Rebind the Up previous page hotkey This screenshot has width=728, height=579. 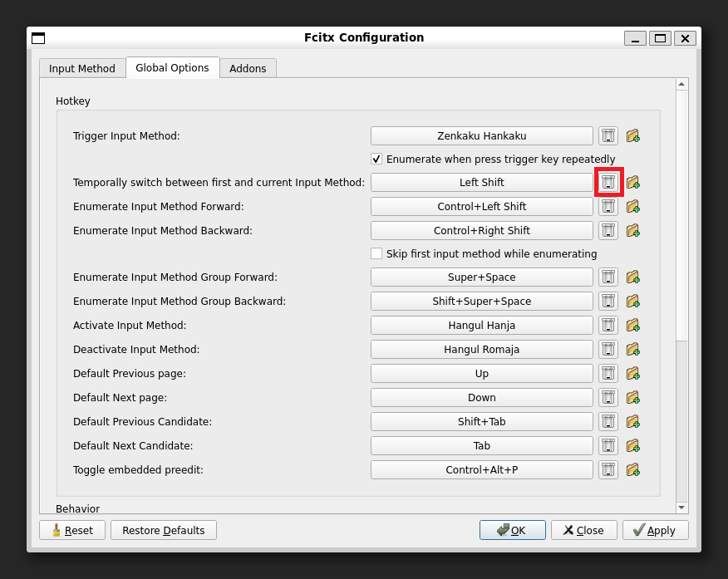pyautogui.click(x=481, y=374)
